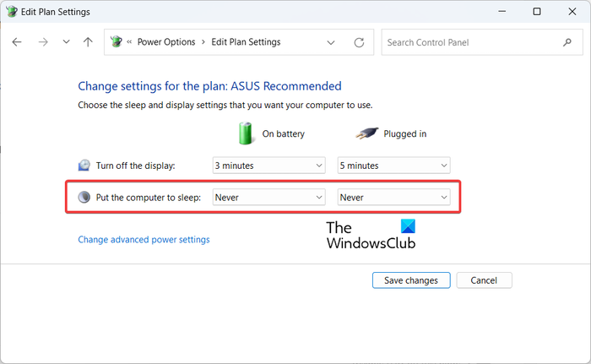This screenshot has height=364, width=591.
Task: Click the Up one level arrow
Action: coord(88,42)
